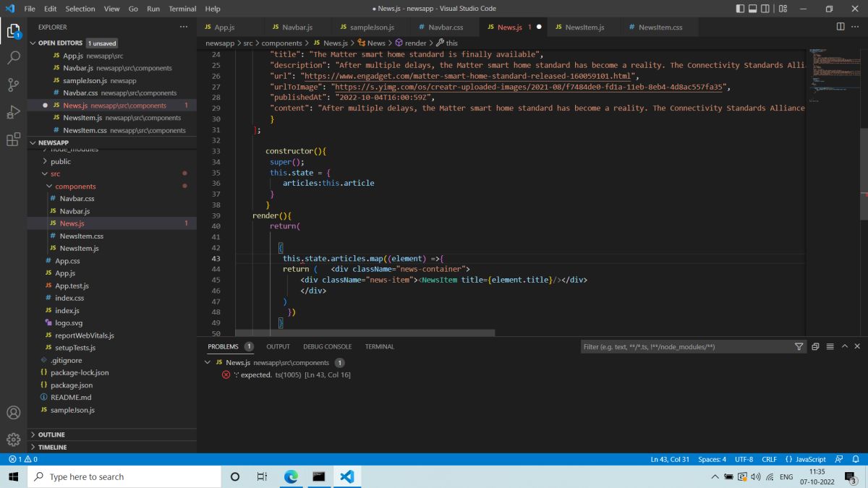Open terminal app icon on taskbar

click(x=318, y=476)
